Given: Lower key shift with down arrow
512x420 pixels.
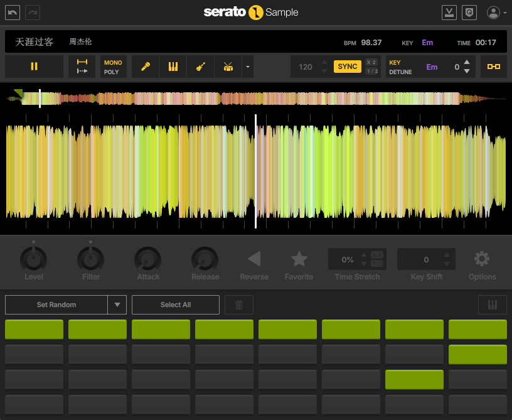Looking at the screenshot, I should 467,71.
